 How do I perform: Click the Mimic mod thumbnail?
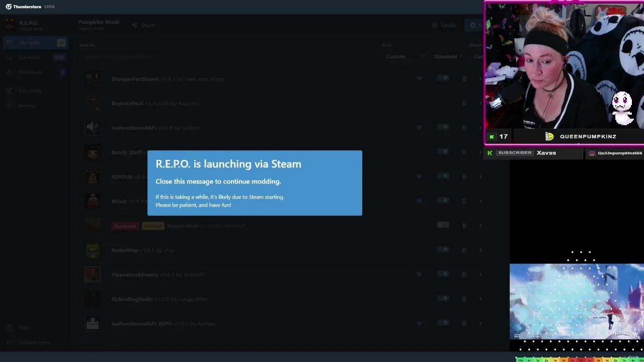(x=93, y=201)
